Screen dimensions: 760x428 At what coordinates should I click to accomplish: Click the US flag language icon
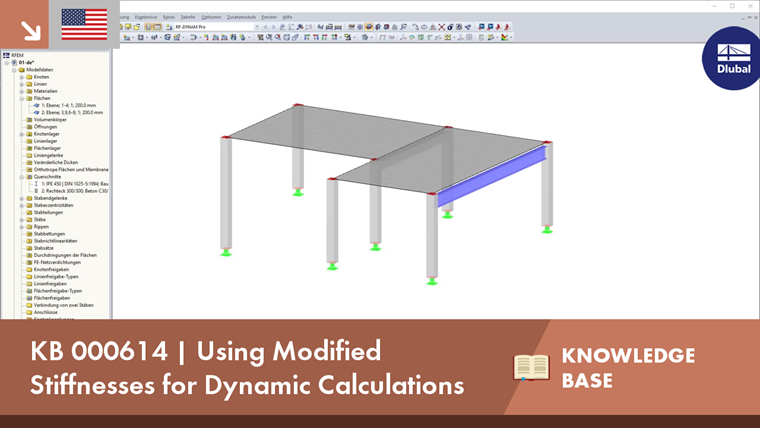[x=84, y=24]
